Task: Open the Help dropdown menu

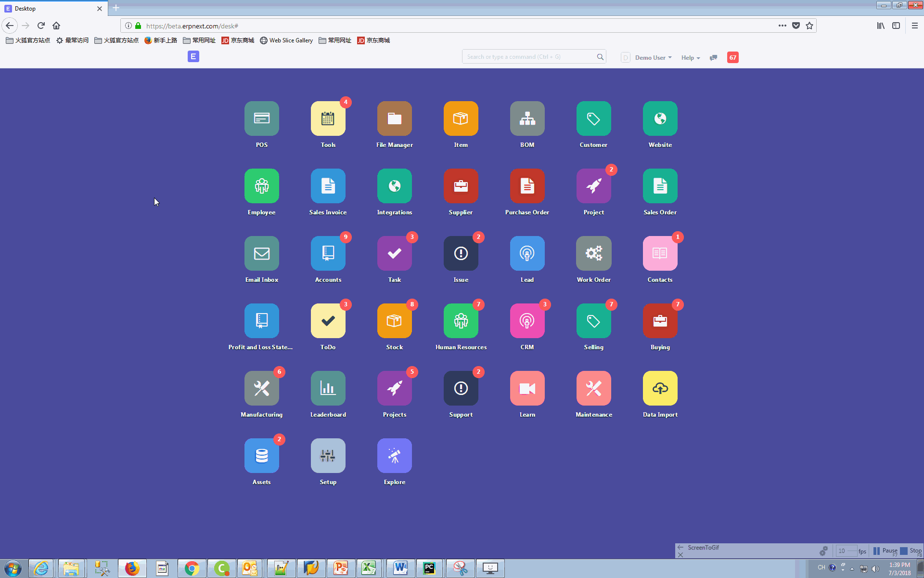Action: (x=689, y=57)
